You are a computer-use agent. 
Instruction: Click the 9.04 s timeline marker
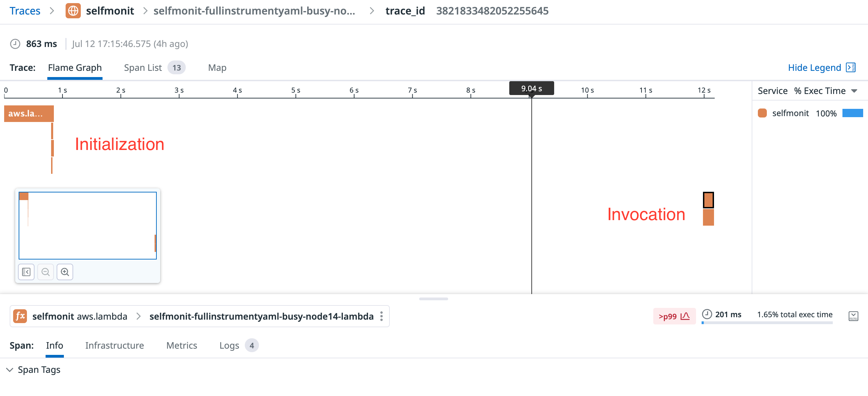point(531,88)
